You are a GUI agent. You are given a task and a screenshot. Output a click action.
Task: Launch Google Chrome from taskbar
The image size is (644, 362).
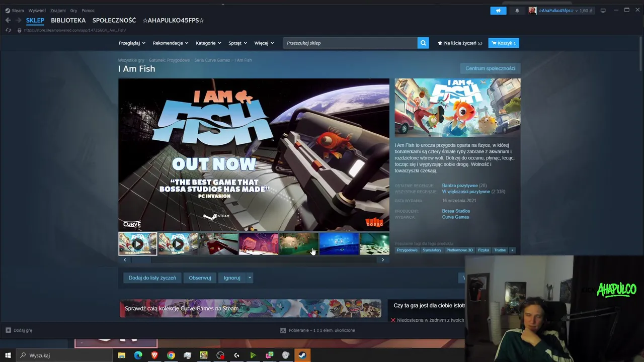171,355
